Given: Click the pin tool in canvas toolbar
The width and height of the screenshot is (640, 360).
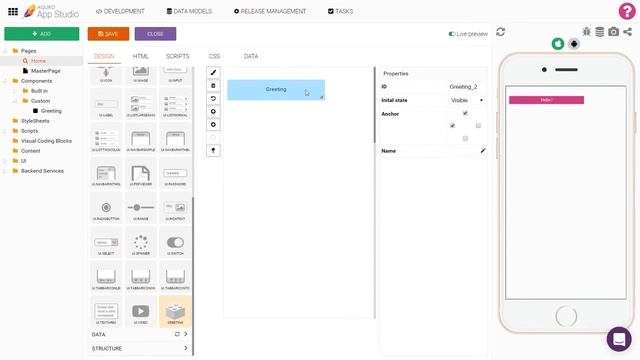Looking at the screenshot, I should click(213, 151).
